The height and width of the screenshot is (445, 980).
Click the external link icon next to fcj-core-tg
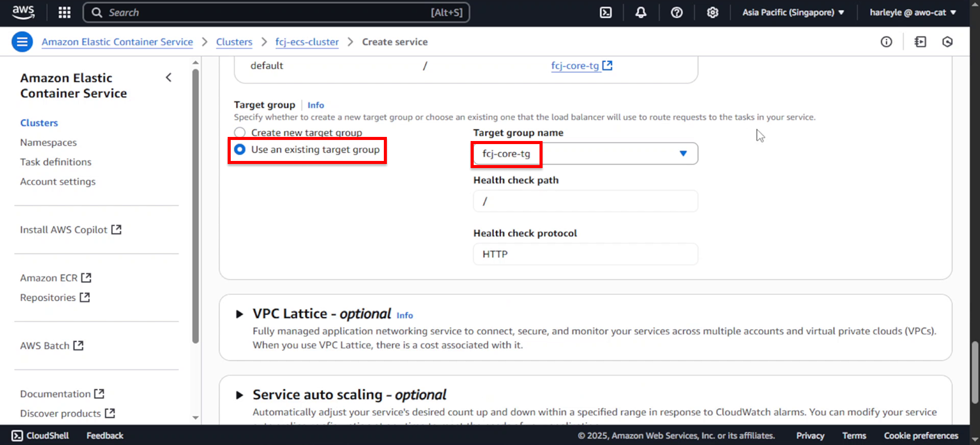(x=607, y=65)
